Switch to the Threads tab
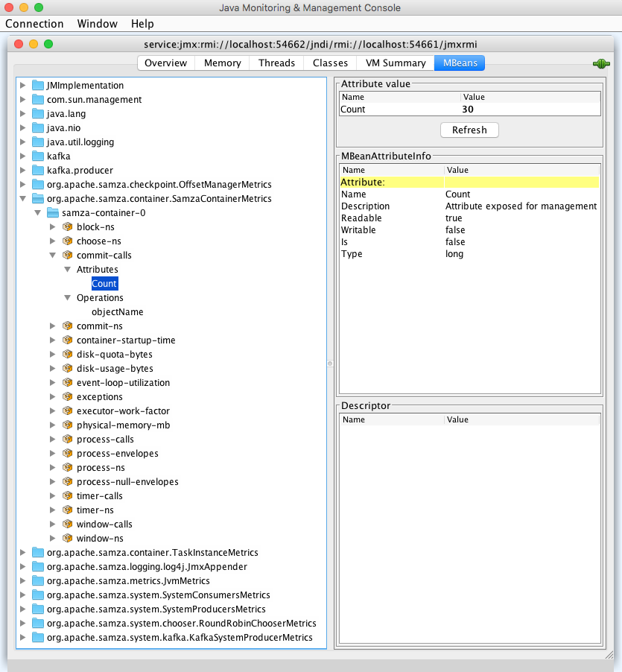 (276, 63)
